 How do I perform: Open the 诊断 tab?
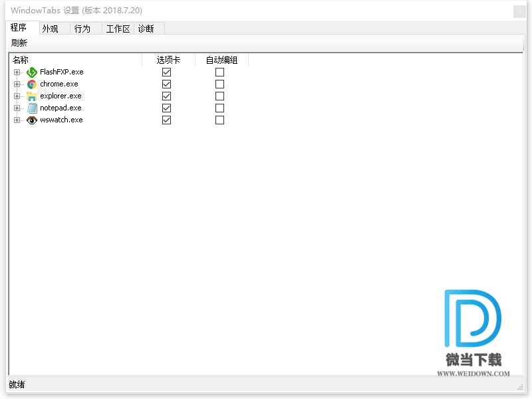(x=149, y=29)
